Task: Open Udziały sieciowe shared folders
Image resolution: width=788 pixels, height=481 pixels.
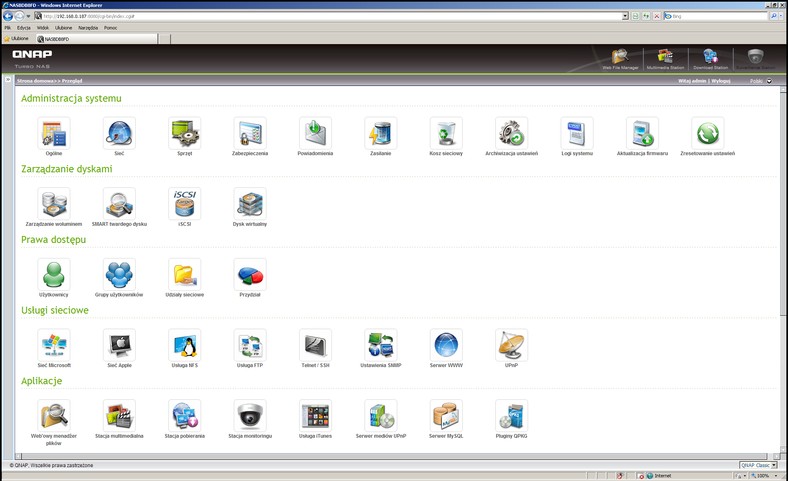Action: pos(184,274)
